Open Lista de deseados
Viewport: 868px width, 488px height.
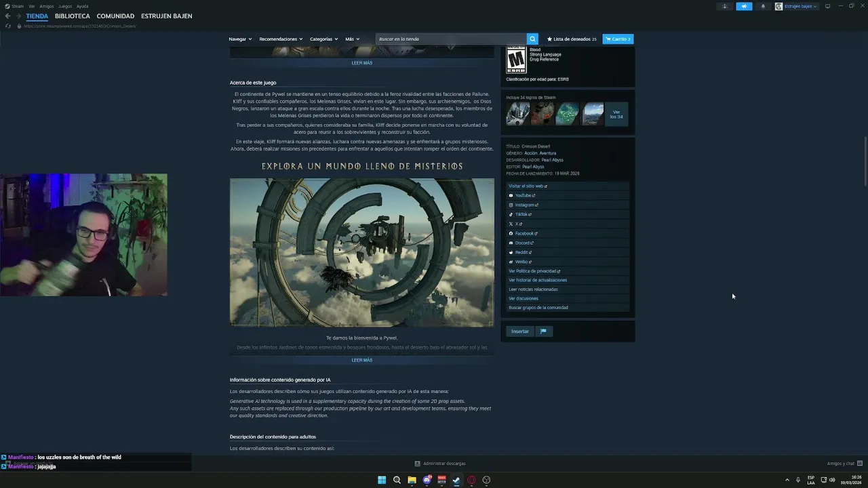pyautogui.click(x=572, y=39)
